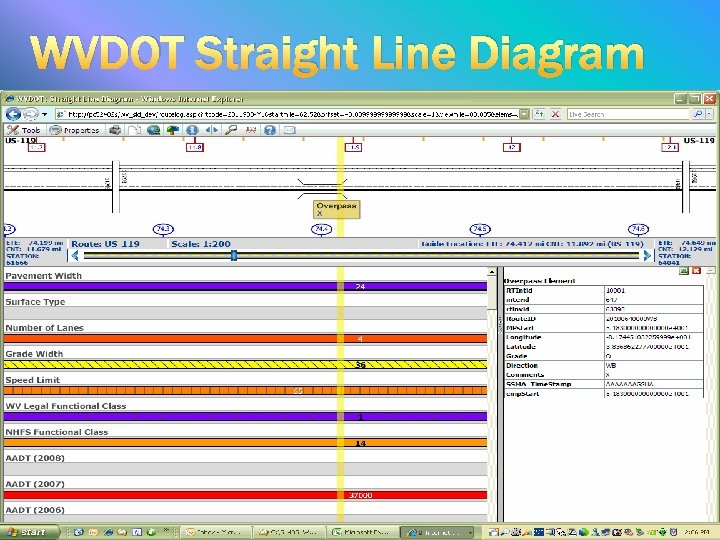Click the attribute list scrollbar up arrow
720x540 pixels.
[x=492, y=272]
